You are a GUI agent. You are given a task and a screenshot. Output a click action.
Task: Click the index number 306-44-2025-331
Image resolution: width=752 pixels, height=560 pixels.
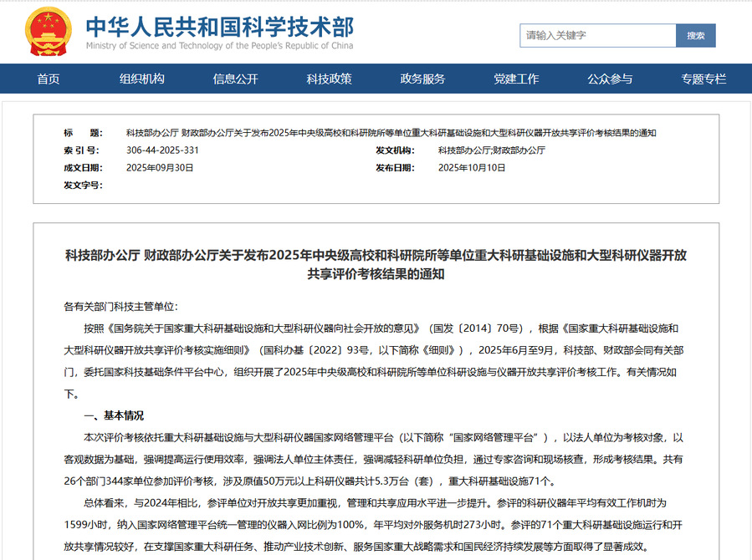click(x=162, y=150)
